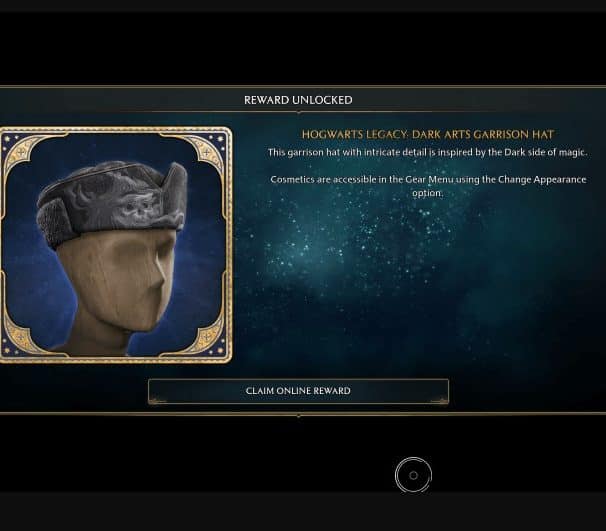Click the diamond marker under REWARD UNLOCKED
The height and width of the screenshot is (531, 606).
[x=298, y=112]
